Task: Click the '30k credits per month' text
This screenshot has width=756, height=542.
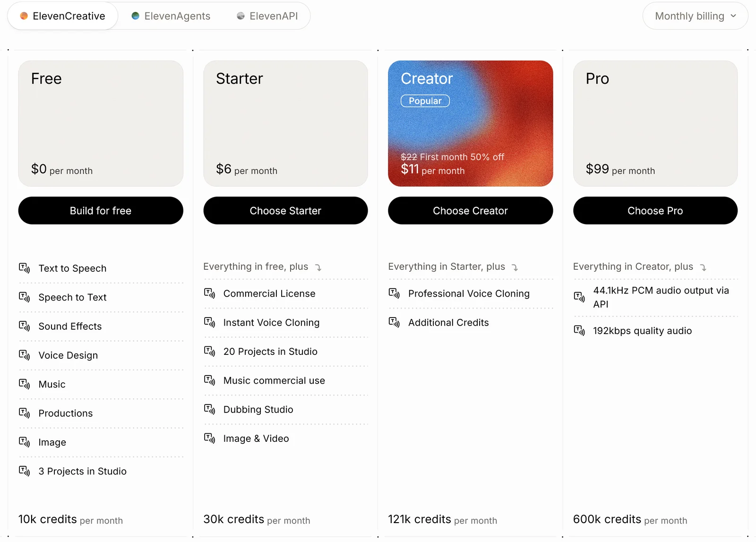Action: [x=257, y=520]
